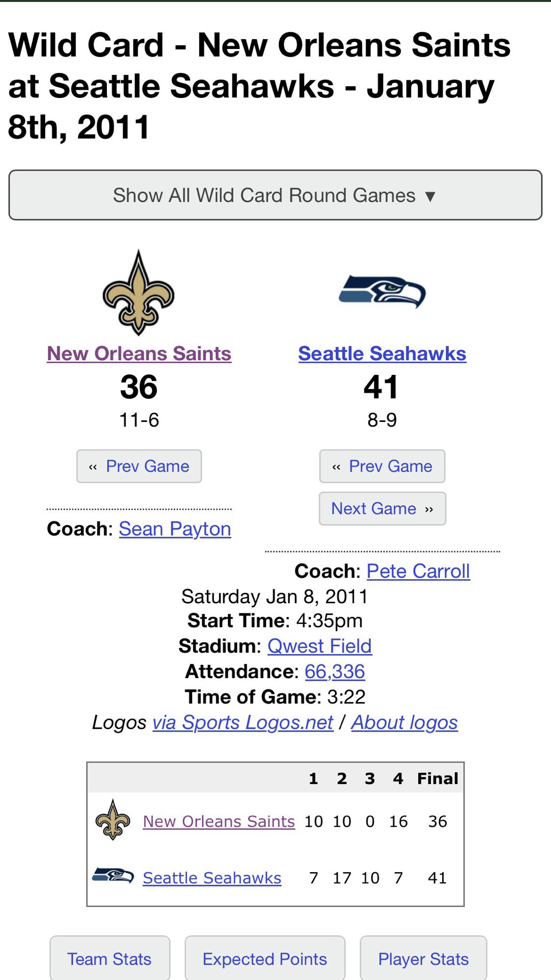
Task: Go to Seahawks' Next Game
Action: tap(382, 509)
